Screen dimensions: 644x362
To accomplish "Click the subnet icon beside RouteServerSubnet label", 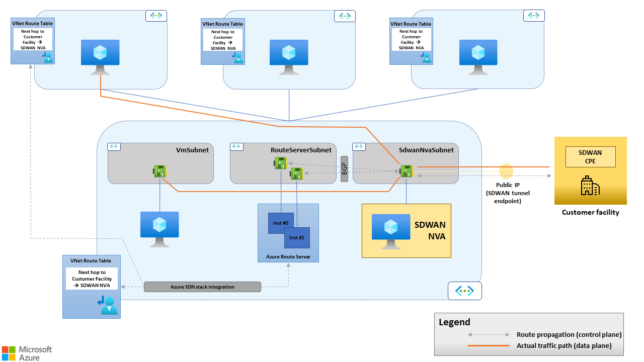I will click(x=236, y=146).
